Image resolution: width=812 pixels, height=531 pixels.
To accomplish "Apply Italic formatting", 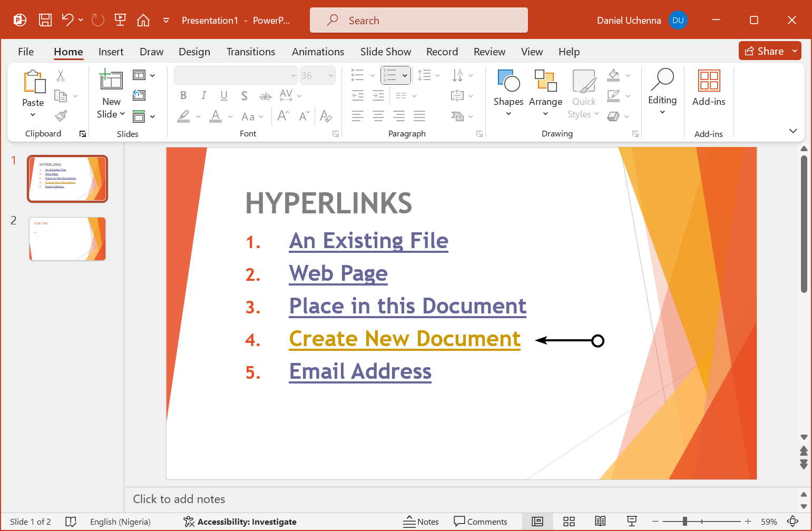I will [203, 95].
